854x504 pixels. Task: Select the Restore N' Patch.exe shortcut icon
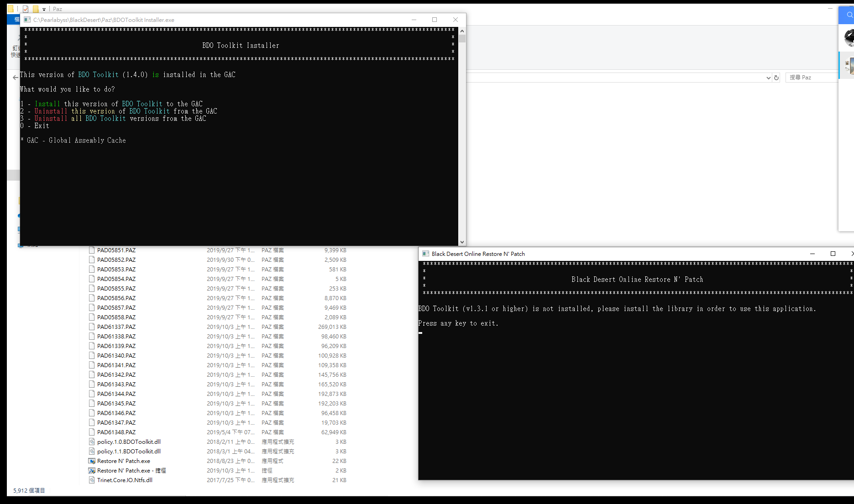92,471
